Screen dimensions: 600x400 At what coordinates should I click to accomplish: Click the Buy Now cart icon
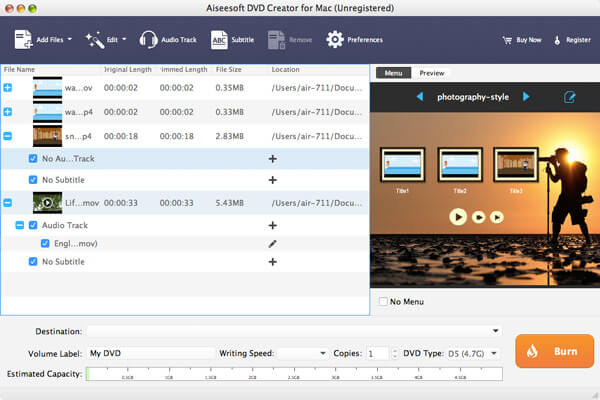pos(507,40)
